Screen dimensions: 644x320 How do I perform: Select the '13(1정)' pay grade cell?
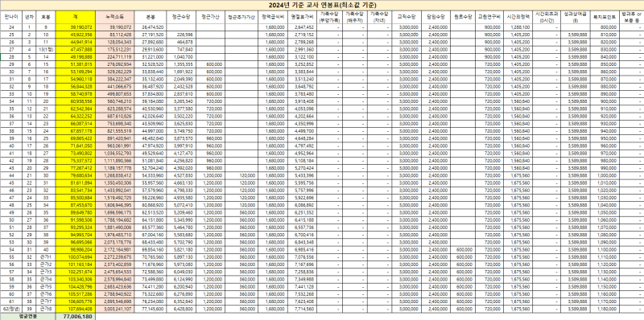pyautogui.click(x=46, y=49)
